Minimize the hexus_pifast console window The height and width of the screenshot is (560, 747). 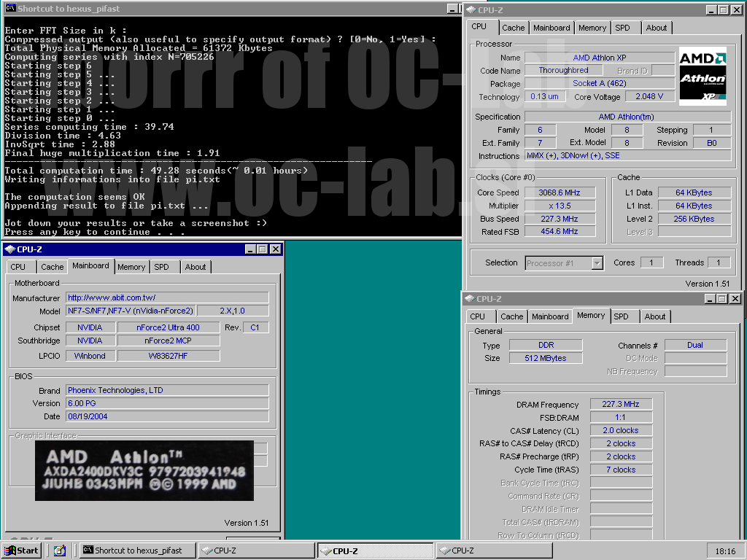(452, 9)
